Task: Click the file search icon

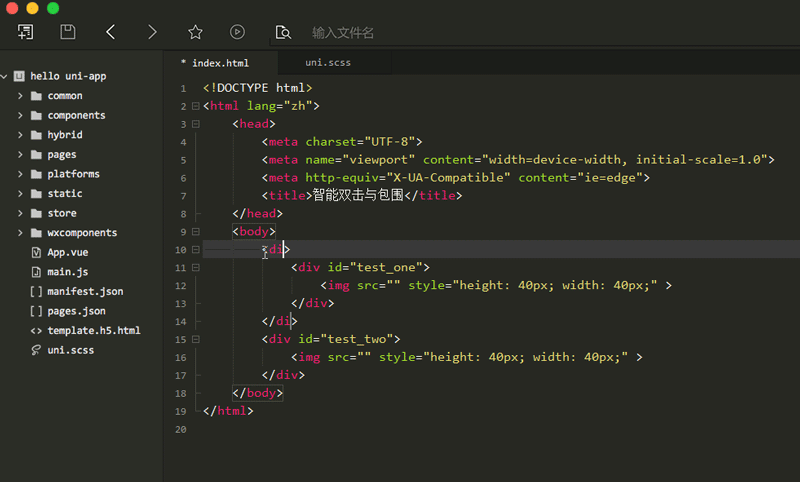Action: [283, 32]
